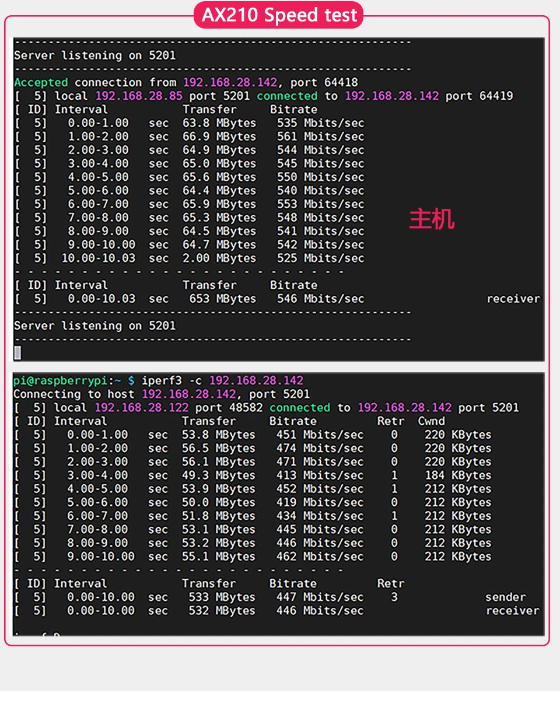
Task: Click the 10.00-10.03 interval row
Action: click(190, 258)
